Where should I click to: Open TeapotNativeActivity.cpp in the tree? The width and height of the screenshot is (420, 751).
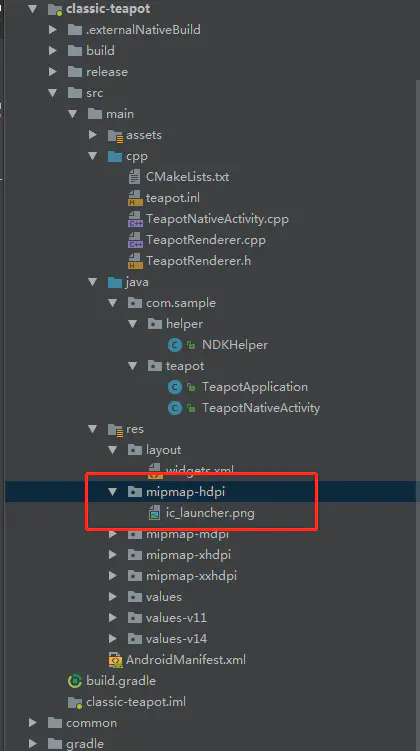pos(217,219)
